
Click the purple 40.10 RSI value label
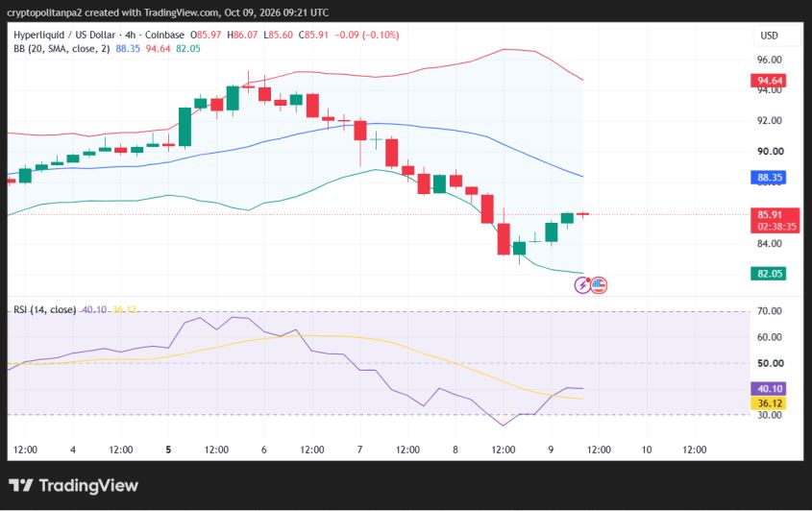(769, 388)
